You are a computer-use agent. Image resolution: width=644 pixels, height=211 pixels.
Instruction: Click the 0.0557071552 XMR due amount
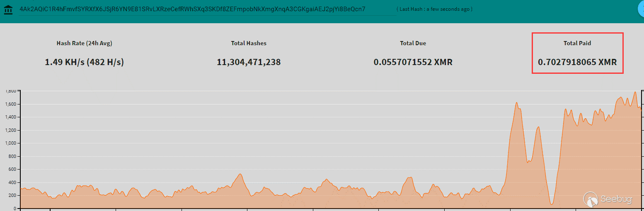413,62
